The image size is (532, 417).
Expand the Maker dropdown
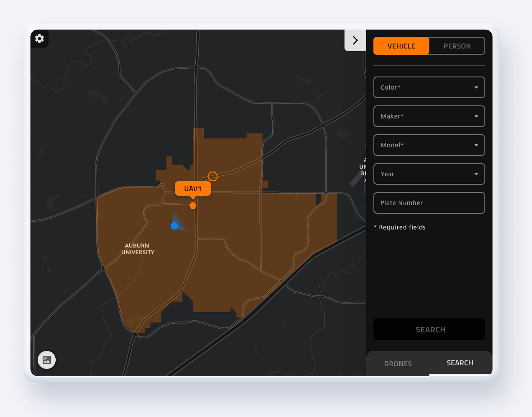point(429,116)
